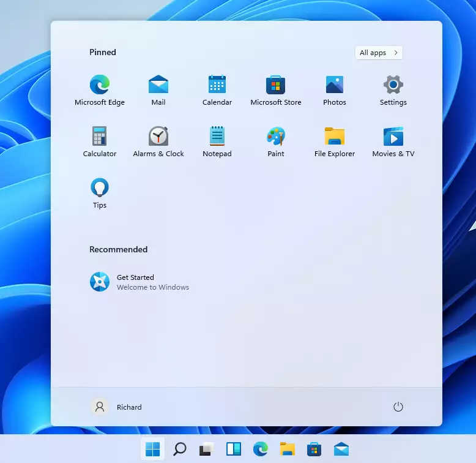
Task: Launch the Calculator app
Action: coord(100,141)
